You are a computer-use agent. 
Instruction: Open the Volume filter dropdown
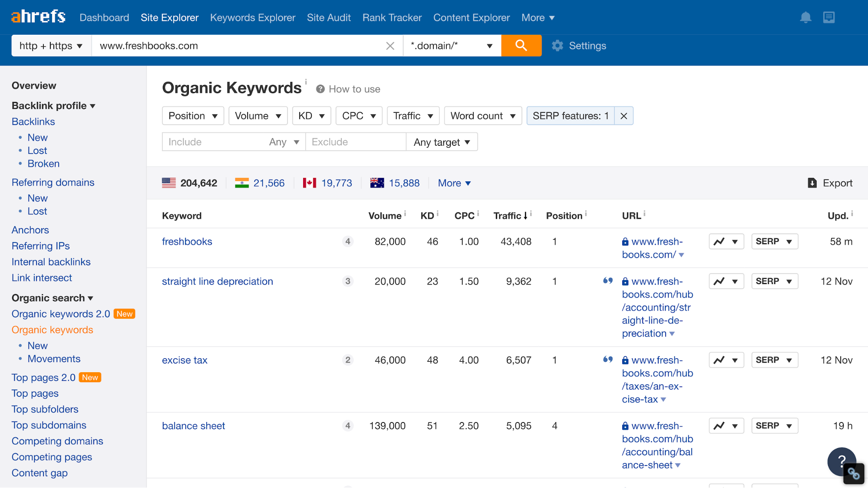coord(258,116)
